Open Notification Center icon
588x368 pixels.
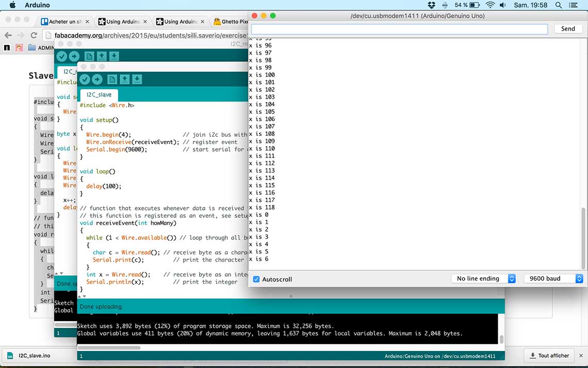pyautogui.click(x=573, y=5)
